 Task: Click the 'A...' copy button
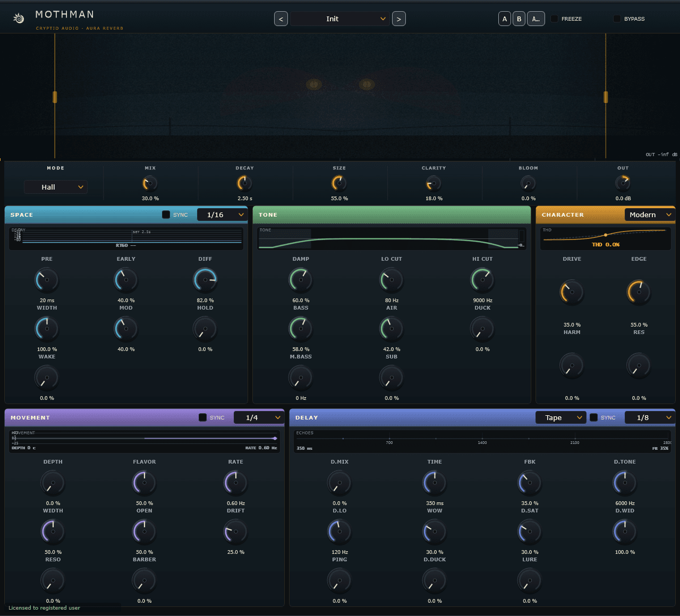coord(536,19)
